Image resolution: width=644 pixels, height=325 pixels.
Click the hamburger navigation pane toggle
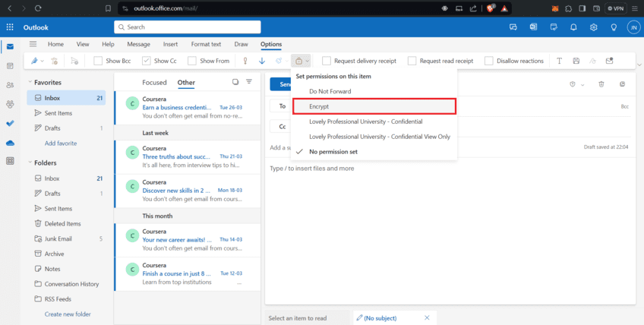33,44
